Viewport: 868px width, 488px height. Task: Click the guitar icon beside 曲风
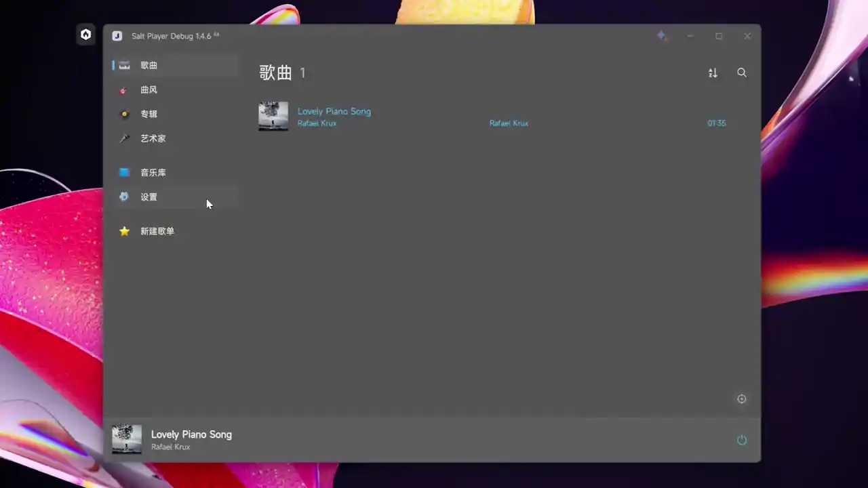coord(123,89)
